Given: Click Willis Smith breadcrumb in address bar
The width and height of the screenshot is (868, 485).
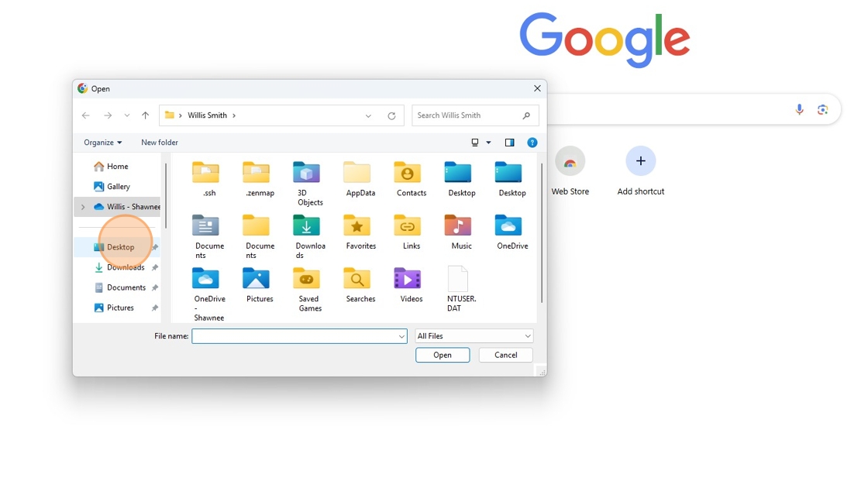Looking at the screenshot, I should coord(207,115).
